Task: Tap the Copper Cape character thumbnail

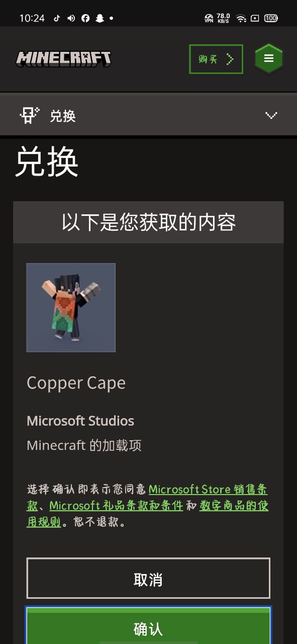Action: point(71,307)
